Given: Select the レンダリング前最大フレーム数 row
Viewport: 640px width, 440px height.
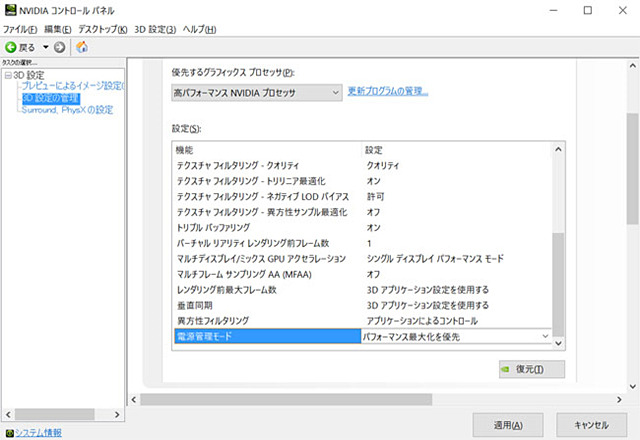Looking at the screenshot, I should coord(362,290).
